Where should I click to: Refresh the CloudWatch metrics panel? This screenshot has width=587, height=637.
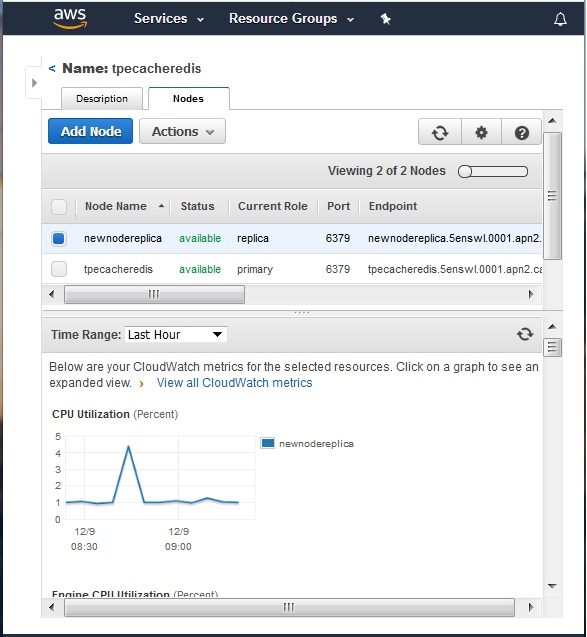(x=525, y=334)
